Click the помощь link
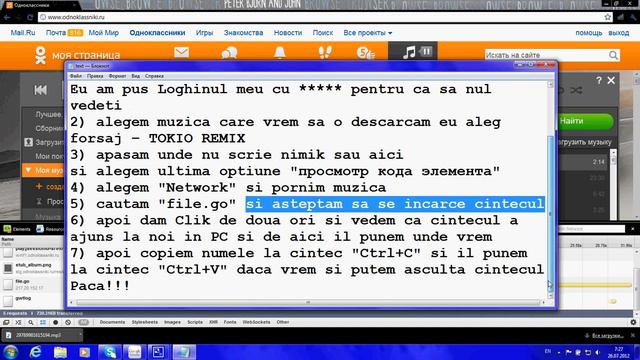The height and width of the screenshot is (360, 640). (x=589, y=33)
